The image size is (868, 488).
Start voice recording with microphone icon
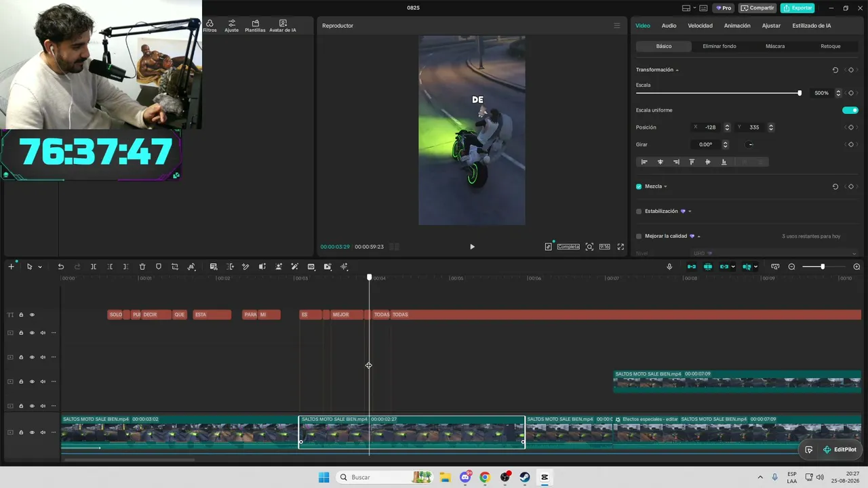pos(669,267)
